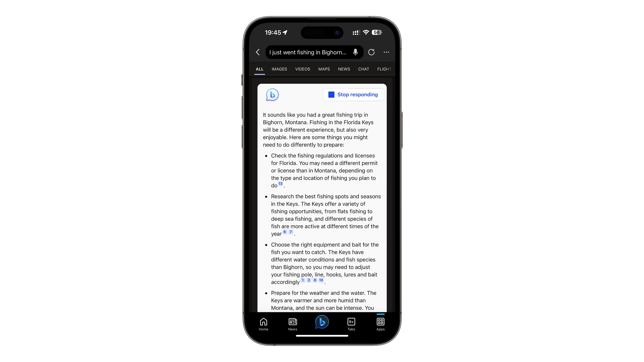Tap back arrow to navigate back

(x=258, y=52)
